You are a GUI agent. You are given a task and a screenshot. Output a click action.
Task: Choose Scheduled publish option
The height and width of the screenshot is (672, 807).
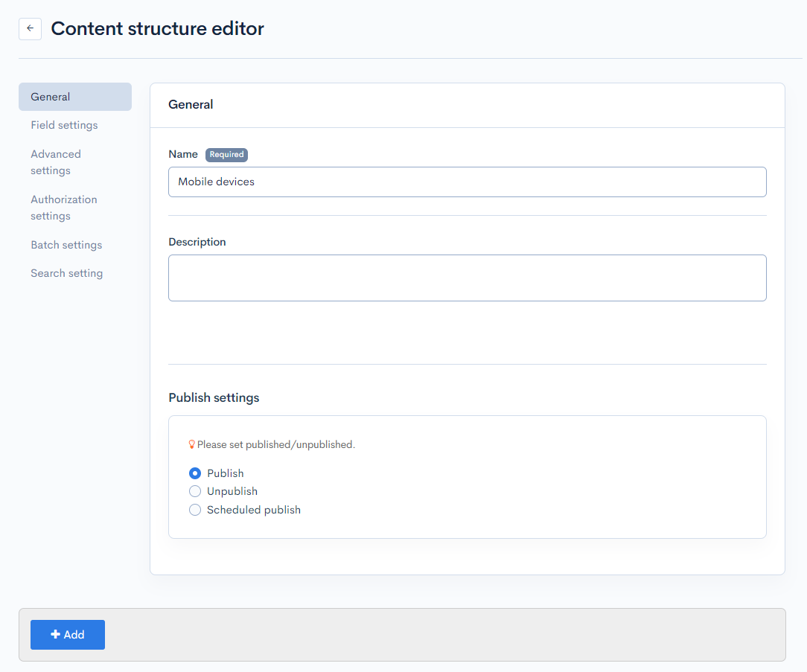click(194, 510)
